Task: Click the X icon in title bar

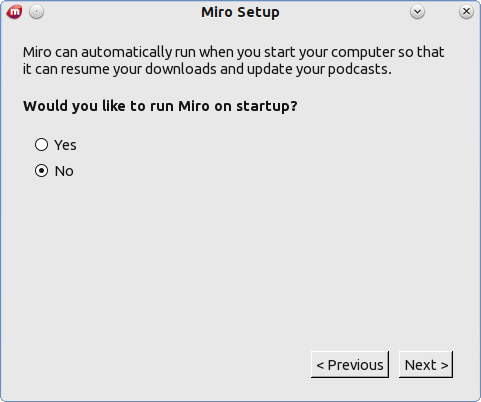Action: point(466,12)
